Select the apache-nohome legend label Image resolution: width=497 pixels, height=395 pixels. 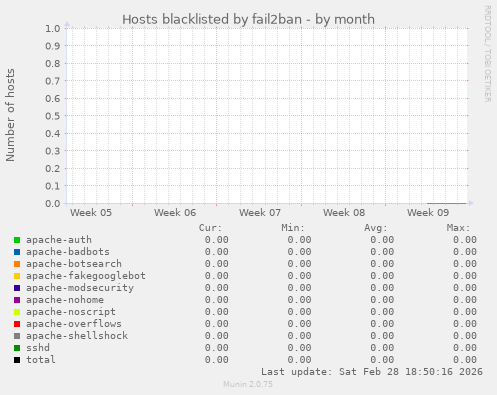click(x=65, y=300)
